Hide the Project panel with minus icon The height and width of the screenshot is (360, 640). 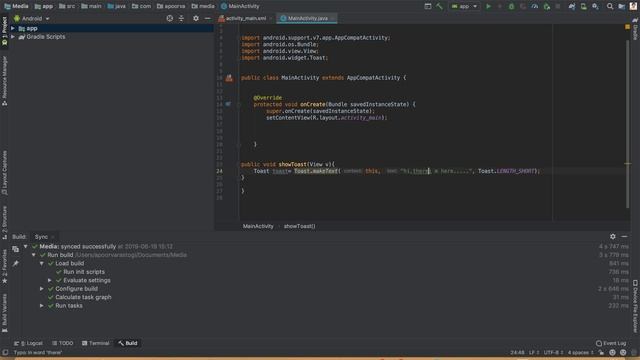207,18
